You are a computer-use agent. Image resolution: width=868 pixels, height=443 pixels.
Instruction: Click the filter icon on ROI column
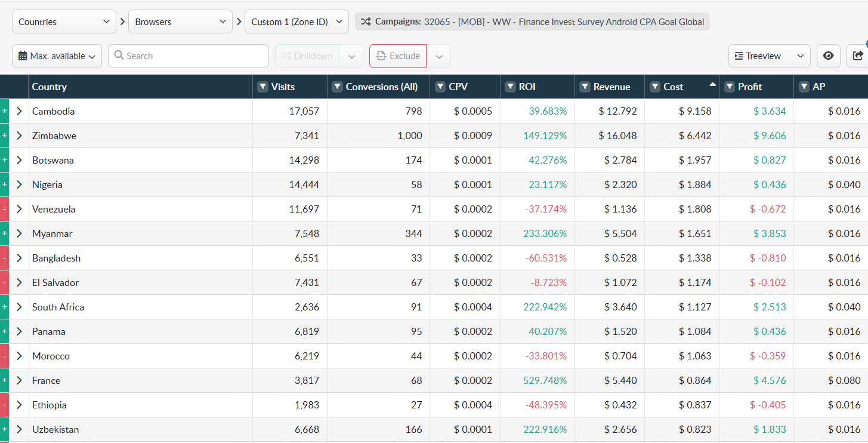[510, 87]
